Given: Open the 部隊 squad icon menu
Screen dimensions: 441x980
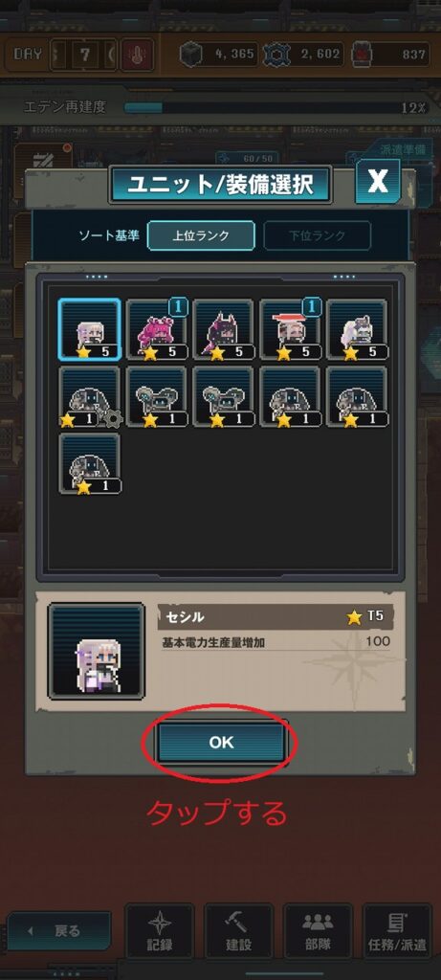Looking at the screenshot, I should pyautogui.click(x=318, y=932).
